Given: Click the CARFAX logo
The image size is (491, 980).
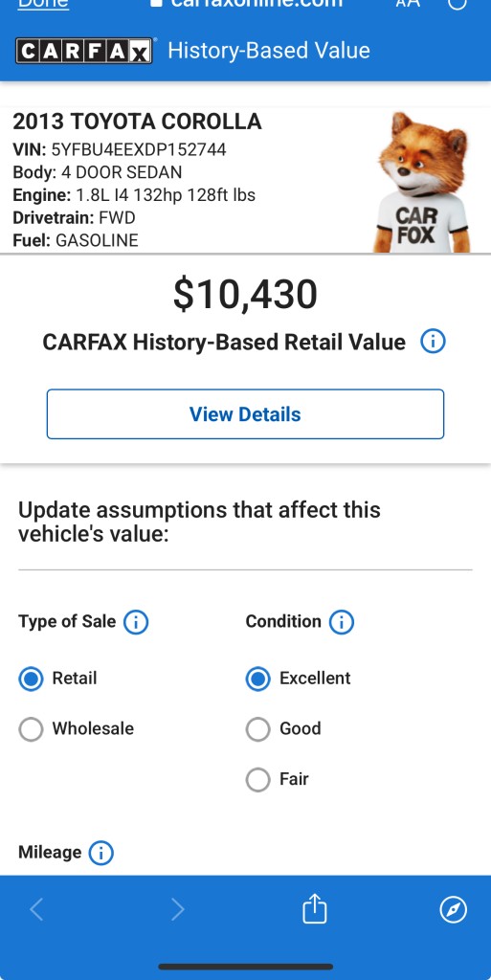Looking at the screenshot, I should pos(84,52).
